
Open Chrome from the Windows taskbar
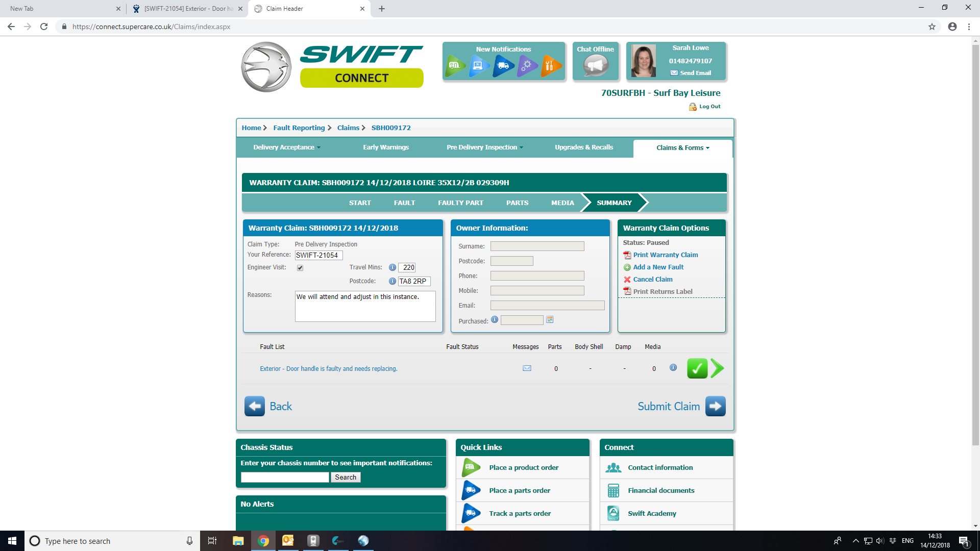pos(263,541)
